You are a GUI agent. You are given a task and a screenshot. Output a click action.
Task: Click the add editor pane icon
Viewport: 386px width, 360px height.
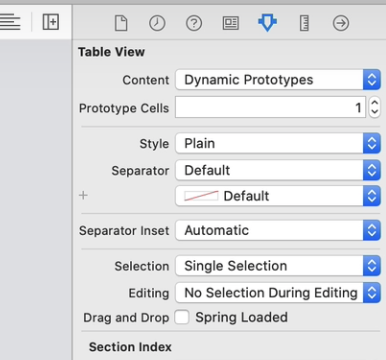51,22
